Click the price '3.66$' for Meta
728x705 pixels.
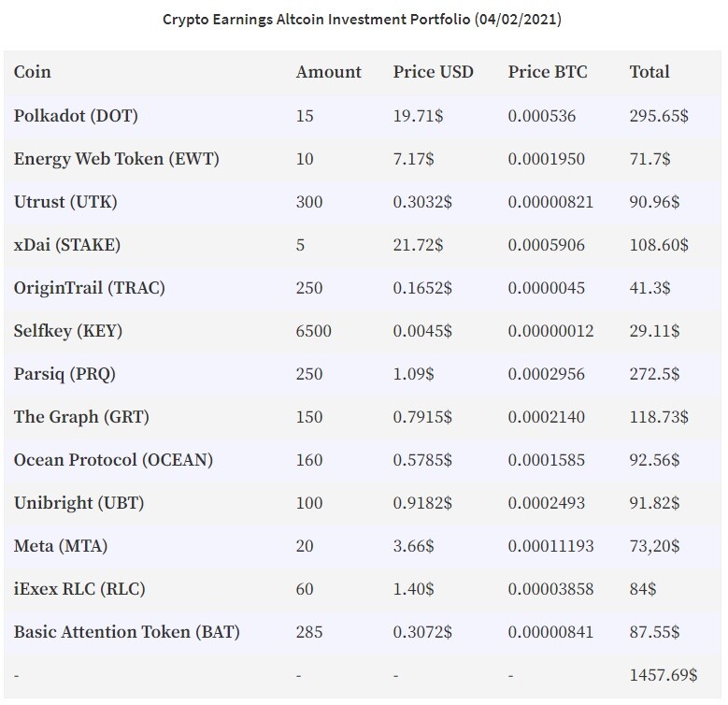click(x=414, y=546)
